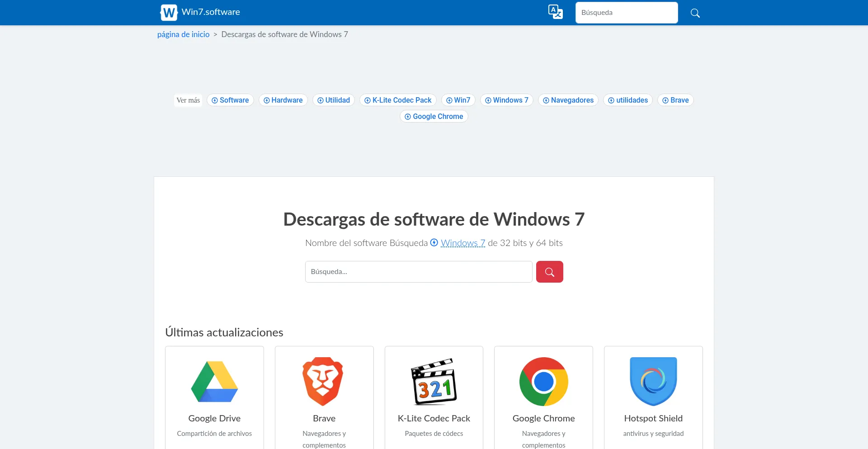The image size is (868, 449).
Task: Open the Utilidad tag
Action: coord(334,100)
